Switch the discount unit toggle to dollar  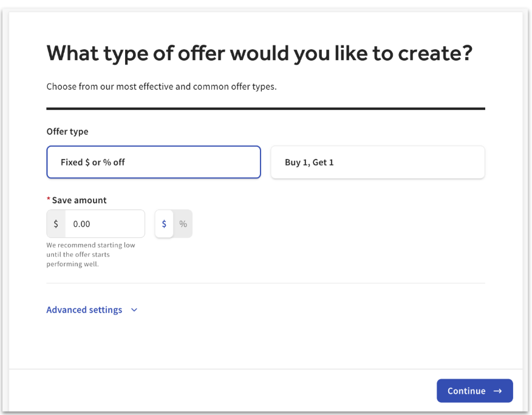point(164,224)
